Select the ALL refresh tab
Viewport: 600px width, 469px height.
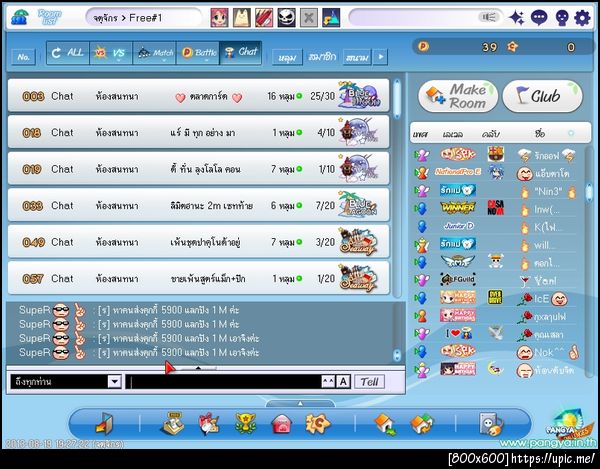pos(68,53)
